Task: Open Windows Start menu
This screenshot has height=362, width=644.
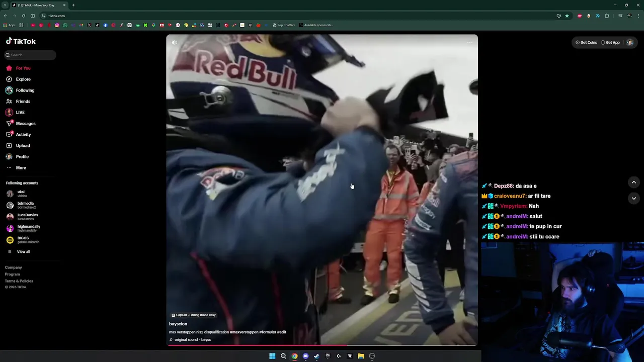Action: point(272,356)
